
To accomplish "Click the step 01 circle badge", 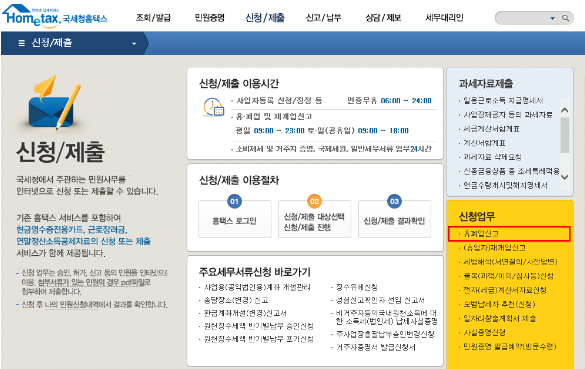I will tap(234, 201).
